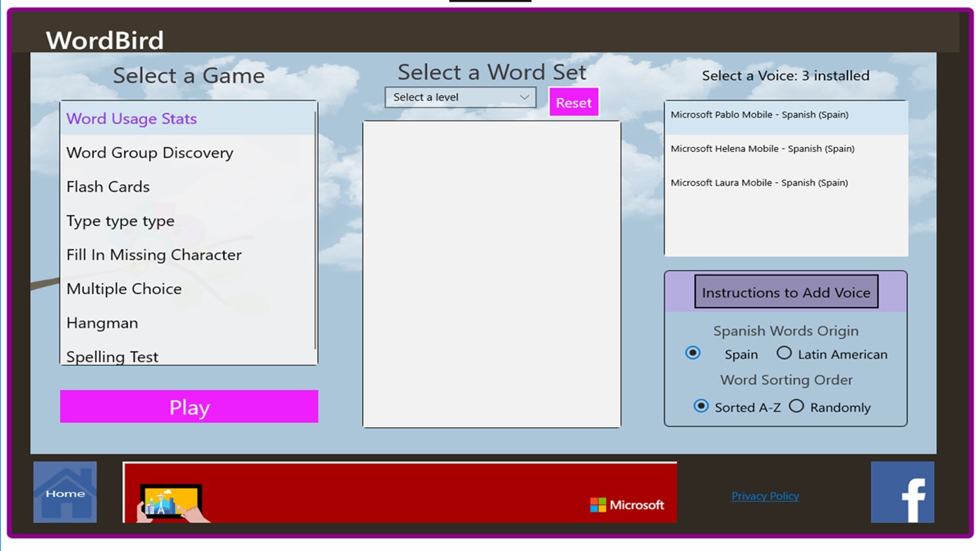Pick Microsoft Laura Mobile as voice
The width and height of the screenshot is (980, 551).
click(759, 183)
